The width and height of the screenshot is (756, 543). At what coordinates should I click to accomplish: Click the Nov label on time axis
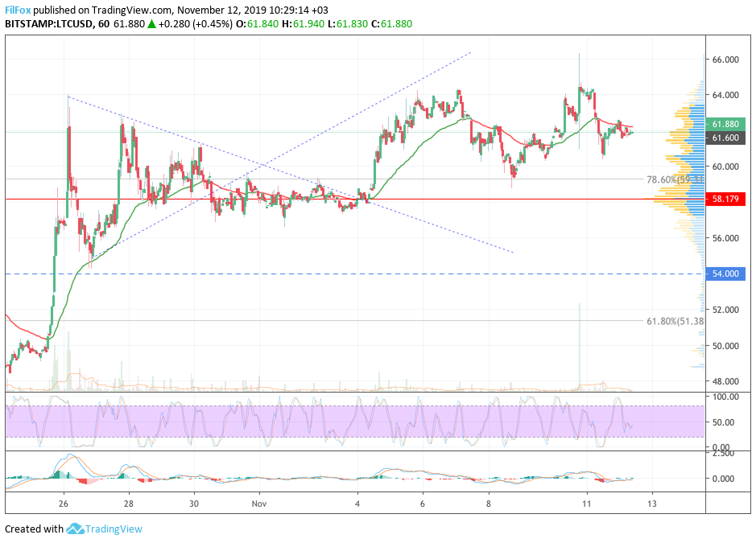259,504
